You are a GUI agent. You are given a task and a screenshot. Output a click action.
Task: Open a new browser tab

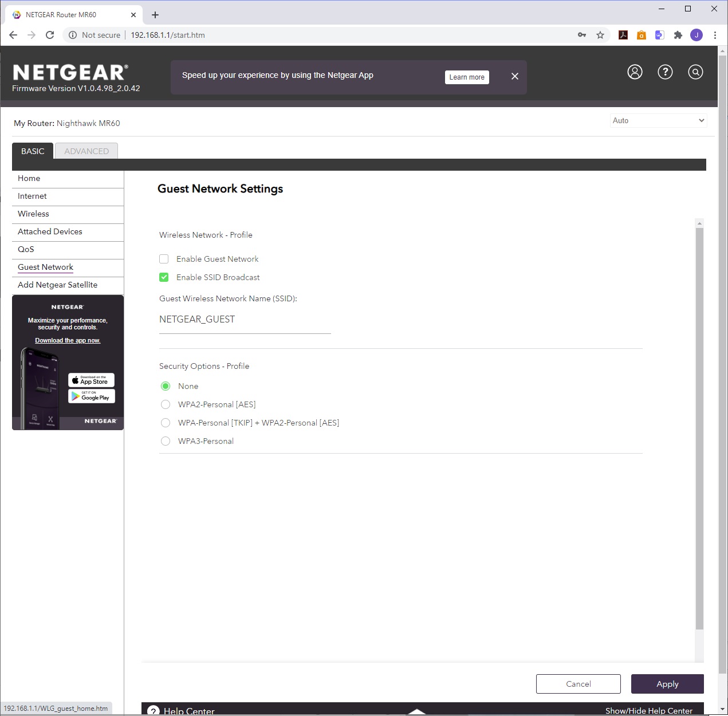155,15
